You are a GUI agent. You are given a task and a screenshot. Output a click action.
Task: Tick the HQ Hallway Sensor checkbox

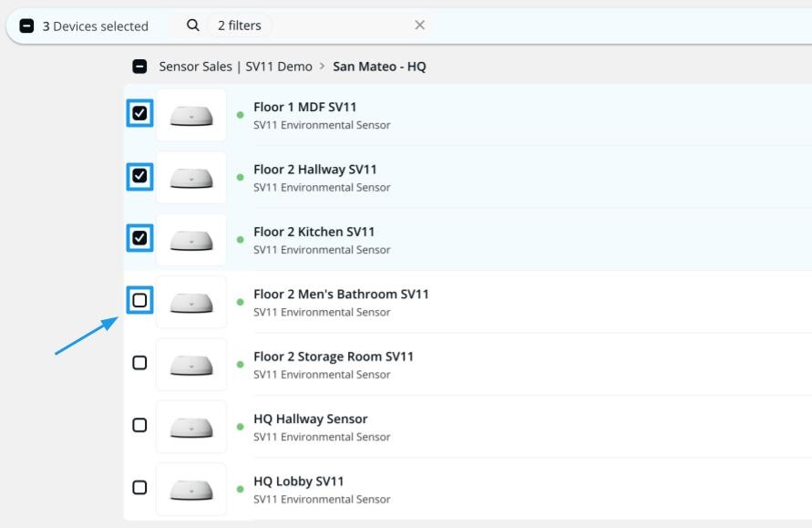tap(139, 425)
